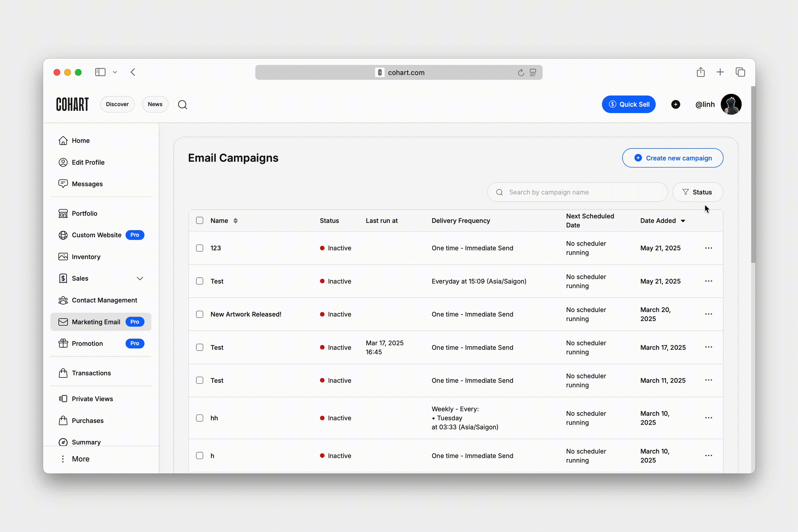
Task: Open Safari reader view icon
Action: tap(533, 73)
